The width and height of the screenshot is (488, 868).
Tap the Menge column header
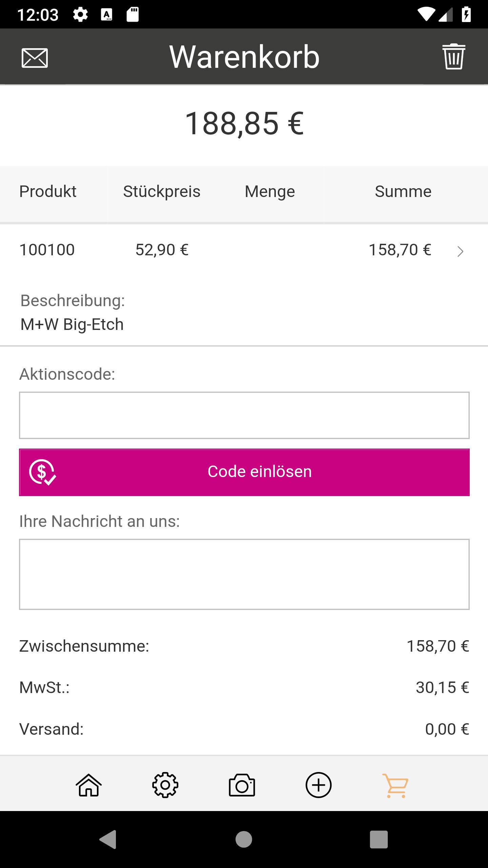click(x=270, y=192)
